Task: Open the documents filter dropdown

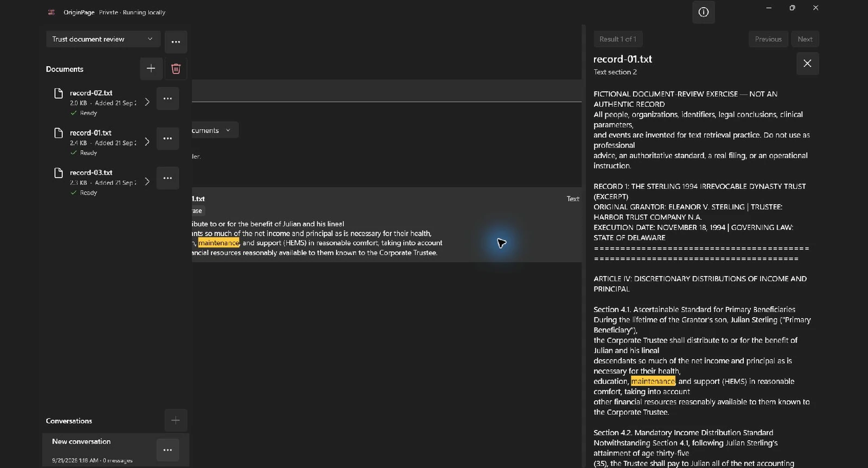Action: tap(215, 130)
